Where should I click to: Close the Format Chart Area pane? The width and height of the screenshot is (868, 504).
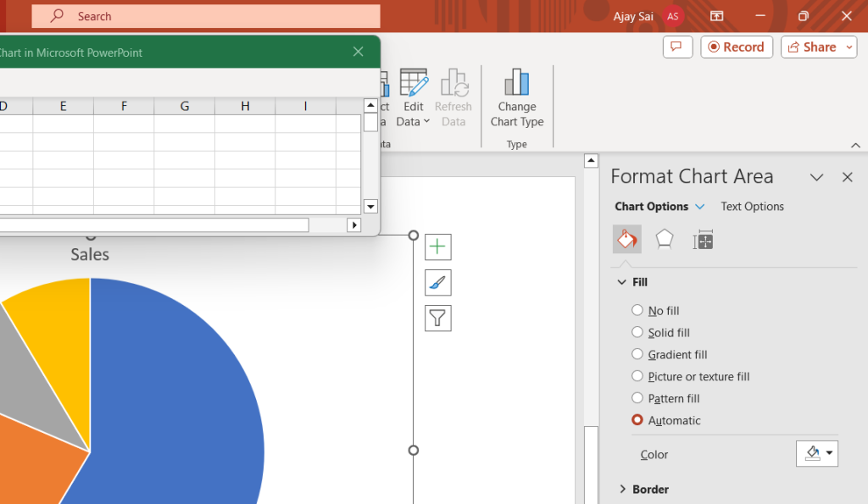(x=847, y=177)
